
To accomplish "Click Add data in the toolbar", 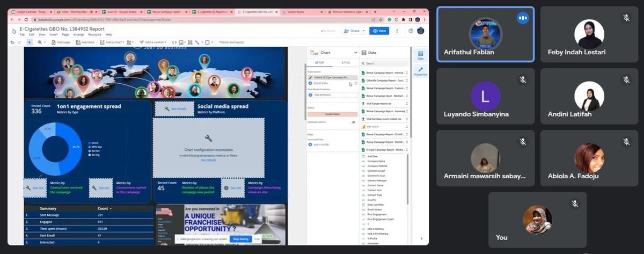I will [85, 42].
